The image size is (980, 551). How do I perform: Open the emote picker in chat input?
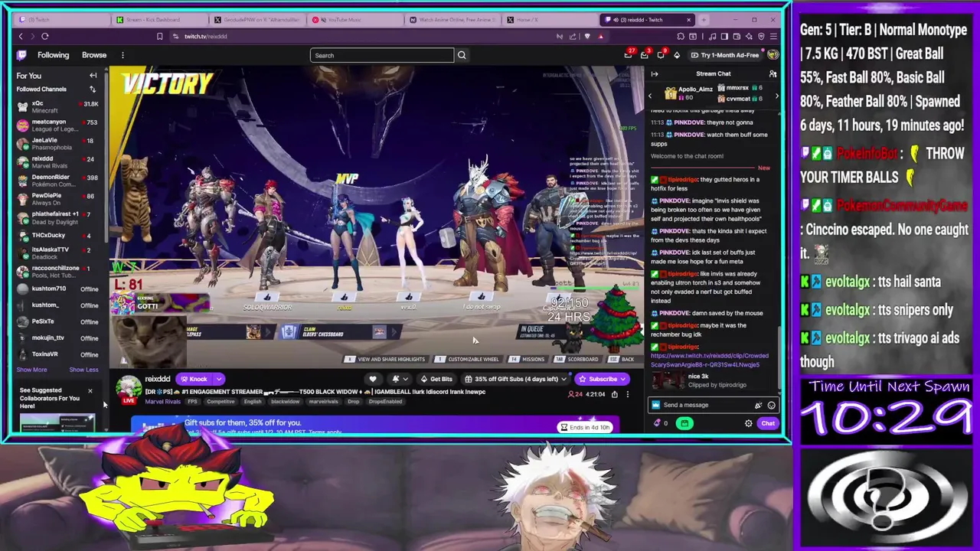pos(771,405)
